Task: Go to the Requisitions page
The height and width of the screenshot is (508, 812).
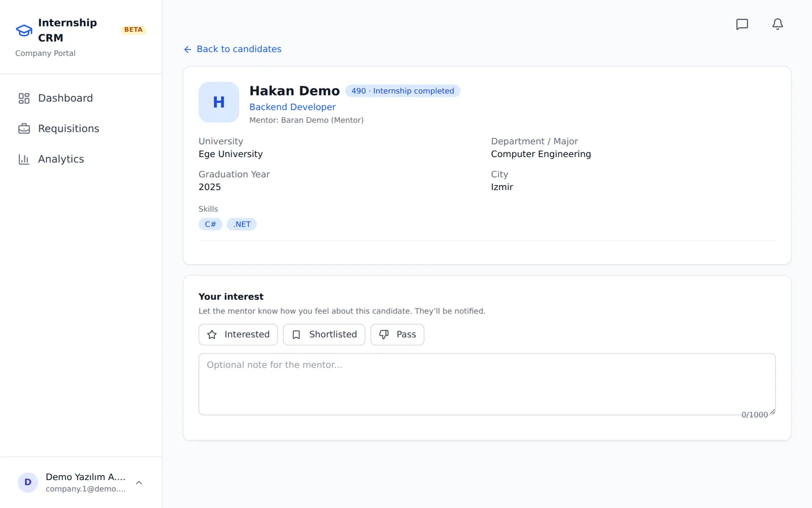Action: 81,129
